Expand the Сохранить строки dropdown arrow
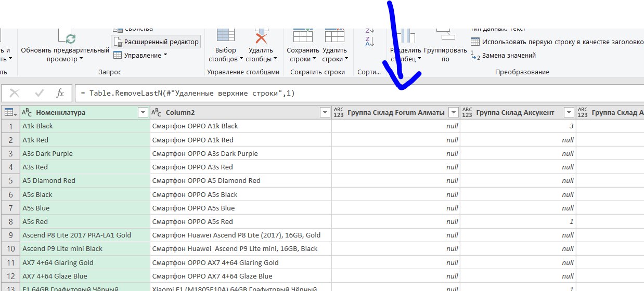This screenshot has height=291, width=644. tap(315, 59)
